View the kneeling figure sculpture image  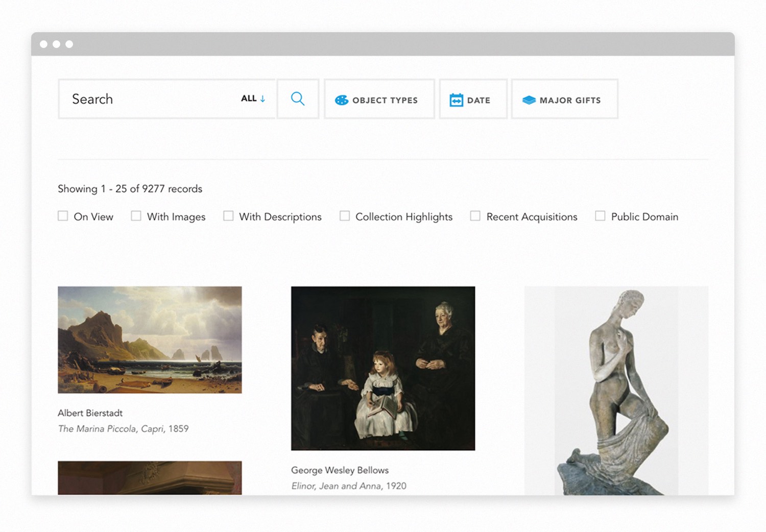click(x=616, y=391)
